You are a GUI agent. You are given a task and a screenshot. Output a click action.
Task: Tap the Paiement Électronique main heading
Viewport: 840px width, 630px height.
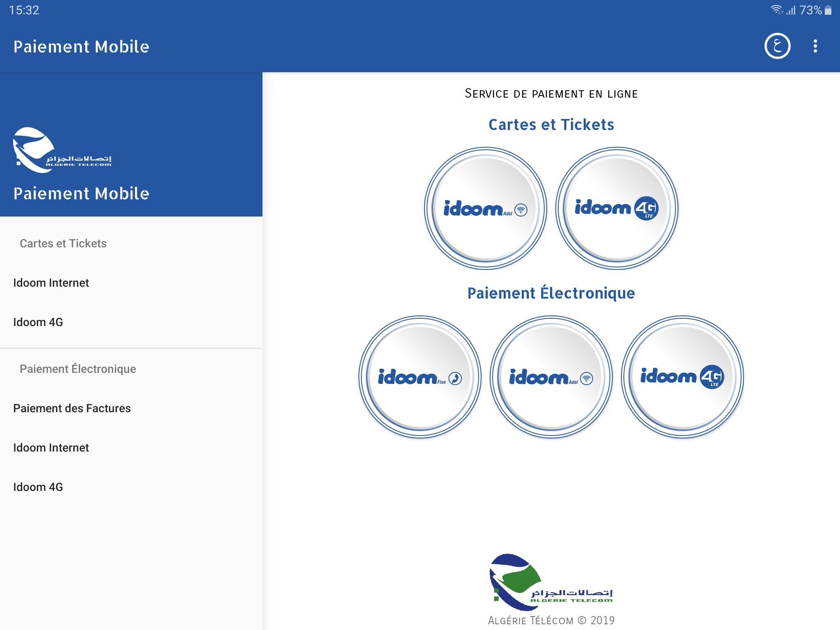(551, 293)
